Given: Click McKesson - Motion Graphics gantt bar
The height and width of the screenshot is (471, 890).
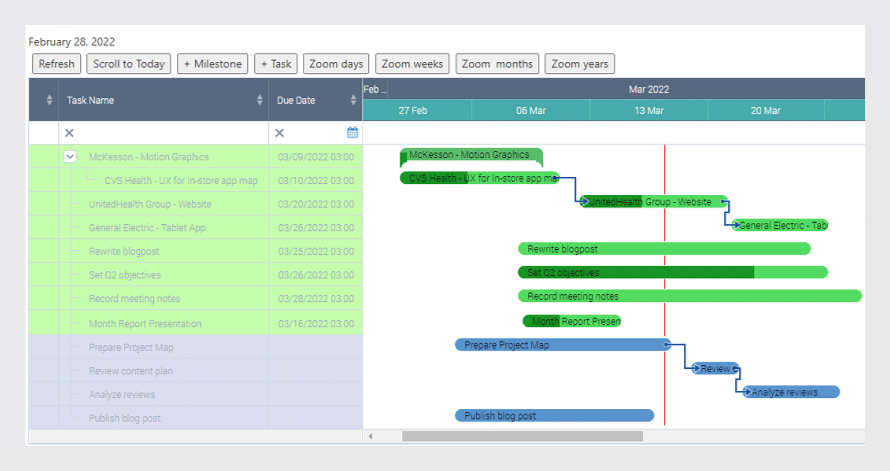Looking at the screenshot, I should click(x=471, y=155).
